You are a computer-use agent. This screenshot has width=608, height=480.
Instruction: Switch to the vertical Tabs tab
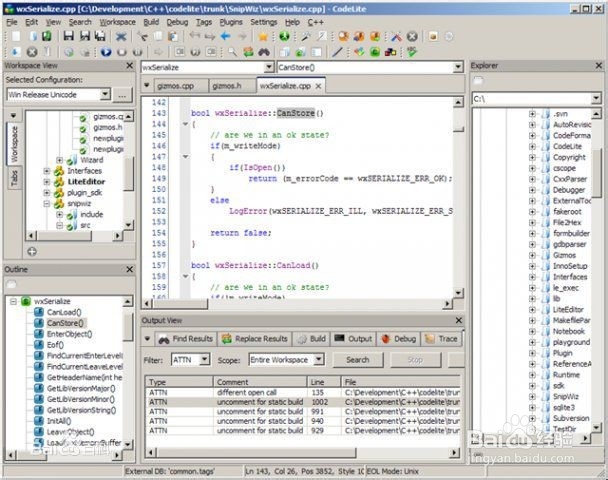(x=14, y=178)
